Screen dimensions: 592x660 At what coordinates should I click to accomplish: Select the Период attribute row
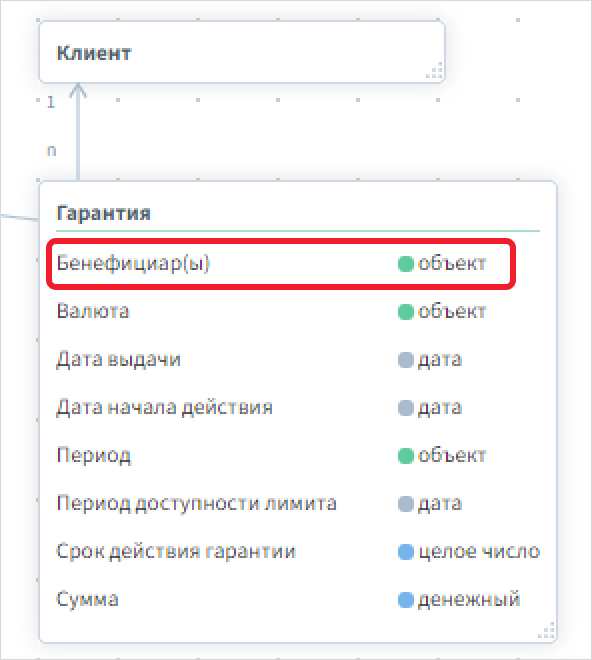(x=298, y=456)
